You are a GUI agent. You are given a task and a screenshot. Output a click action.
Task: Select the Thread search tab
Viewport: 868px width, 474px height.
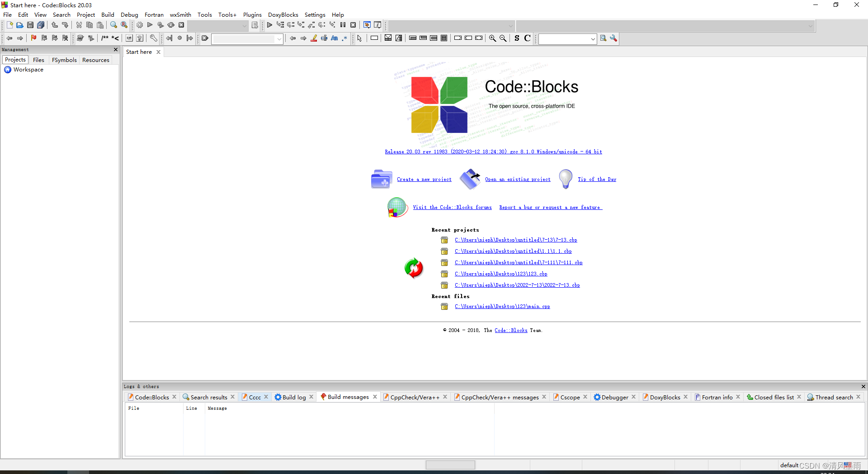coord(834,397)
